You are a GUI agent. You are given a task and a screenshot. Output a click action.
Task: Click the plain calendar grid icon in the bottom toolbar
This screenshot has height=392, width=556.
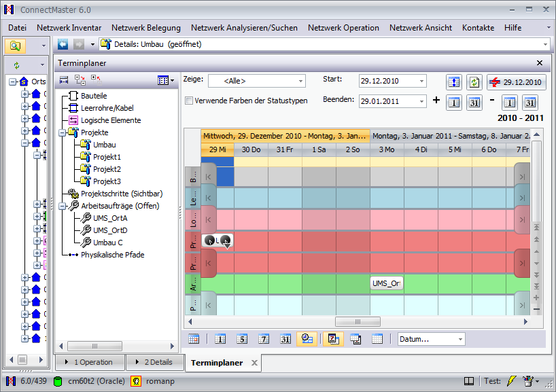point(377,339)
